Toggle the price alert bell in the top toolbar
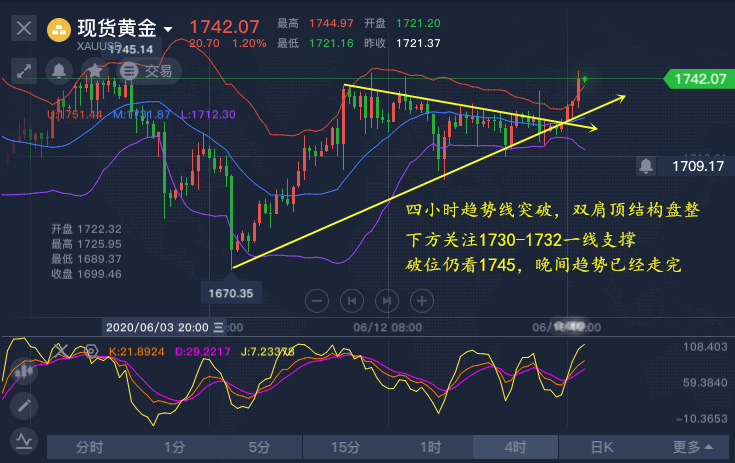 tap(59, 70)
